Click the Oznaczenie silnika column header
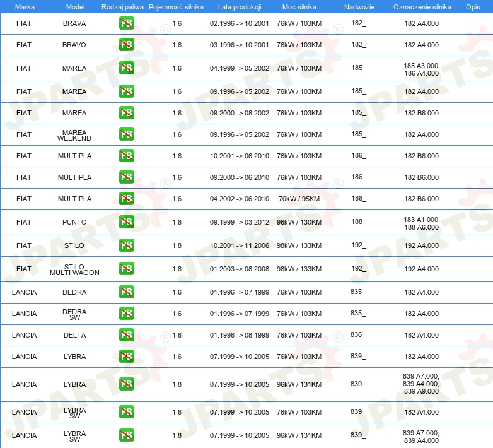The height and width of the screenshot is (448, 493). [x=422, y=7]
